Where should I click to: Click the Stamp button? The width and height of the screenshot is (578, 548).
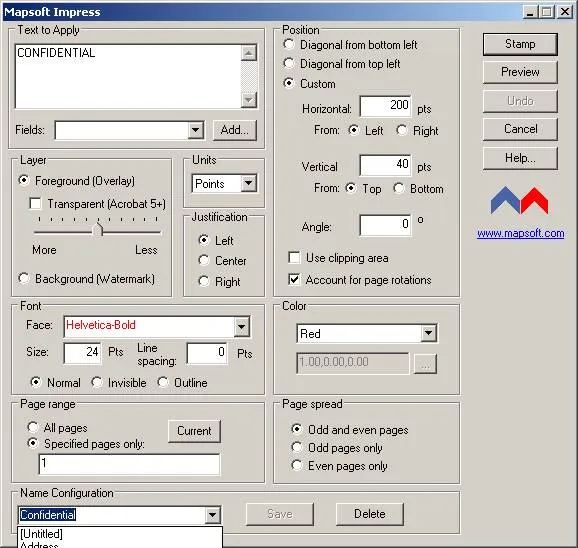coord(520,44)
